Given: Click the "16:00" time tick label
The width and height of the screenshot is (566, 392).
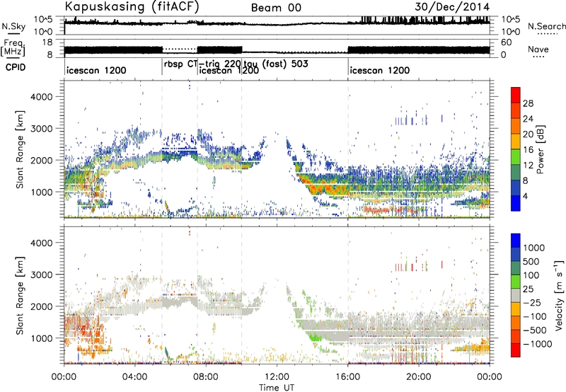Looking at the screenshot, I should point(347,377).
